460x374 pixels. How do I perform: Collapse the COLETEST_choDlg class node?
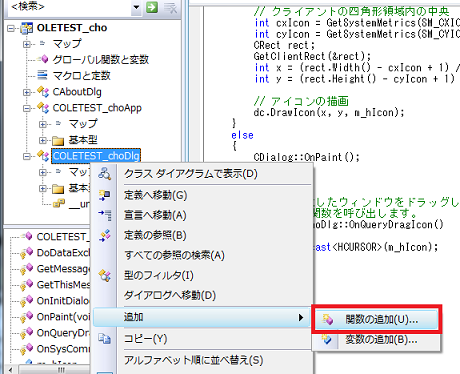(x=27, y=156)
